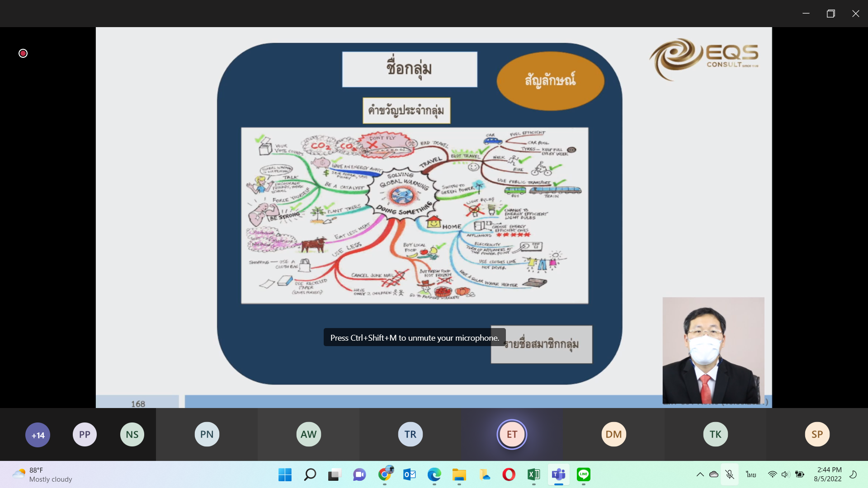Open Windows Start menu
This screenshot has height=488, width=868.
[x=285, y=474]
